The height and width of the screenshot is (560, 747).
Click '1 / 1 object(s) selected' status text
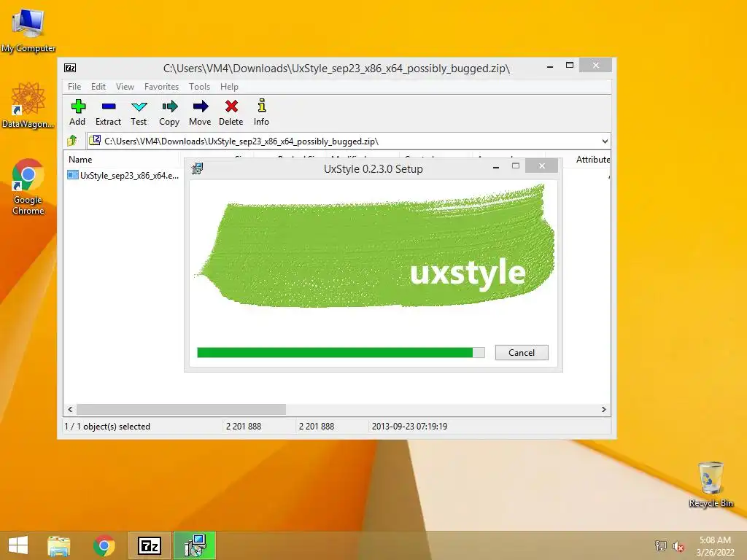107,426
